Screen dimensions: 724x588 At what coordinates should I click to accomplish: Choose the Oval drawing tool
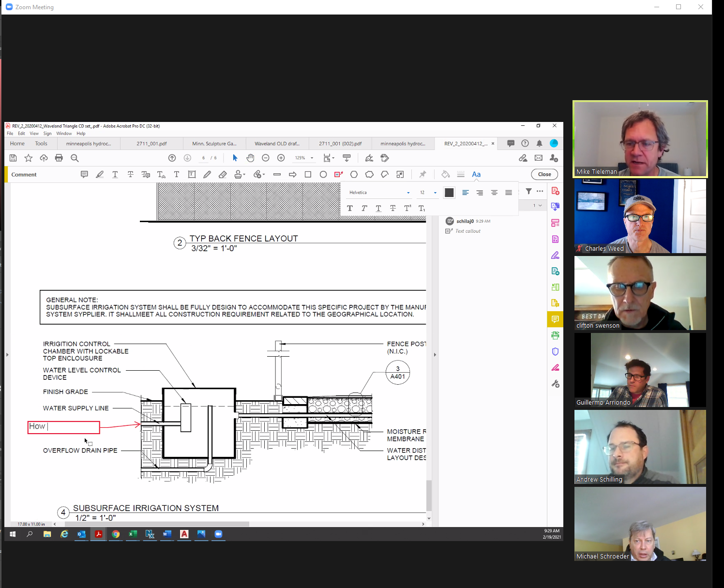pos(323,174)
